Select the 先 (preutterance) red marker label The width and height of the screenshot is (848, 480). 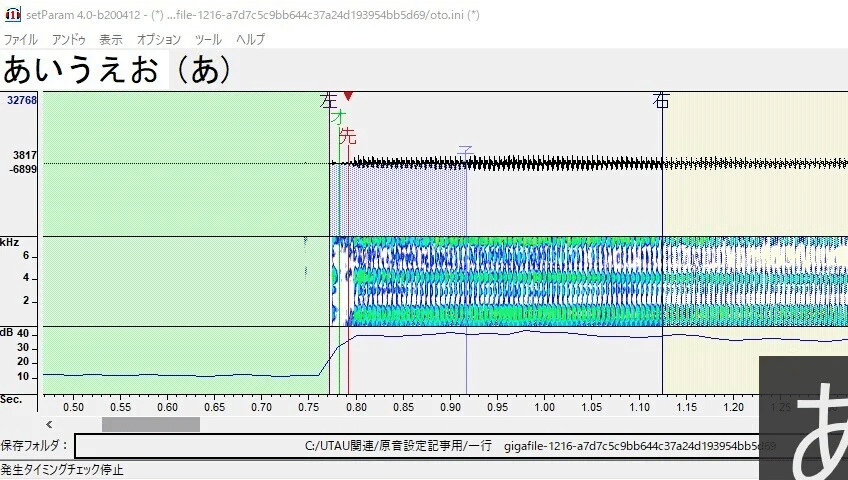pos(348,136)
